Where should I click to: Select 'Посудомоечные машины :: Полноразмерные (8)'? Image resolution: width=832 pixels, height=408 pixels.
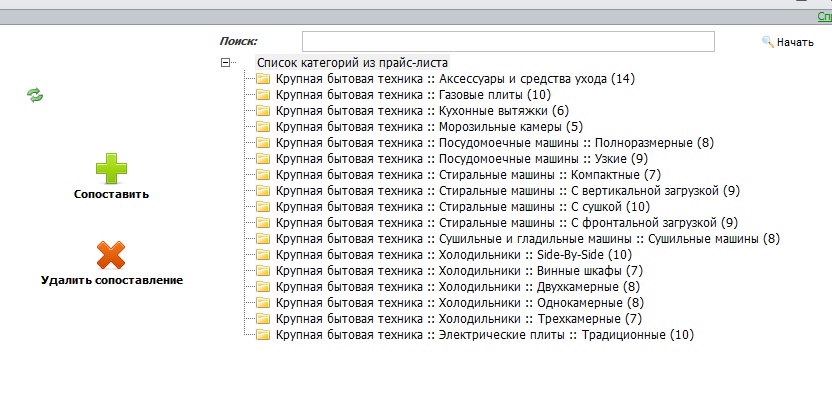point(495,143)
